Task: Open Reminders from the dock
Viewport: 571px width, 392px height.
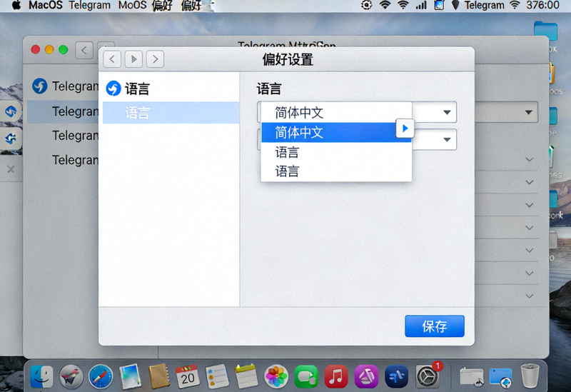Action: click(217, 376)
